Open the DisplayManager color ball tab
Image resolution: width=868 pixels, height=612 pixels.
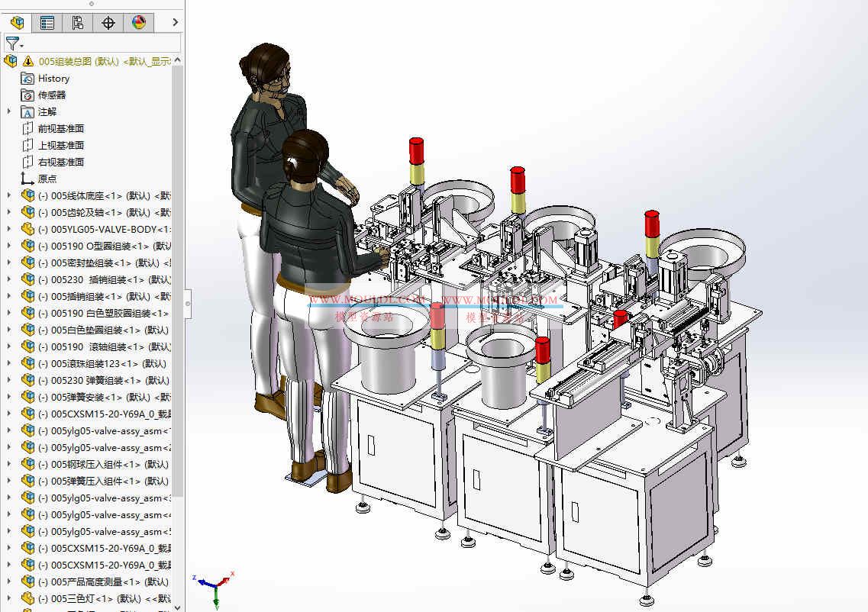(x=139, y=23)
